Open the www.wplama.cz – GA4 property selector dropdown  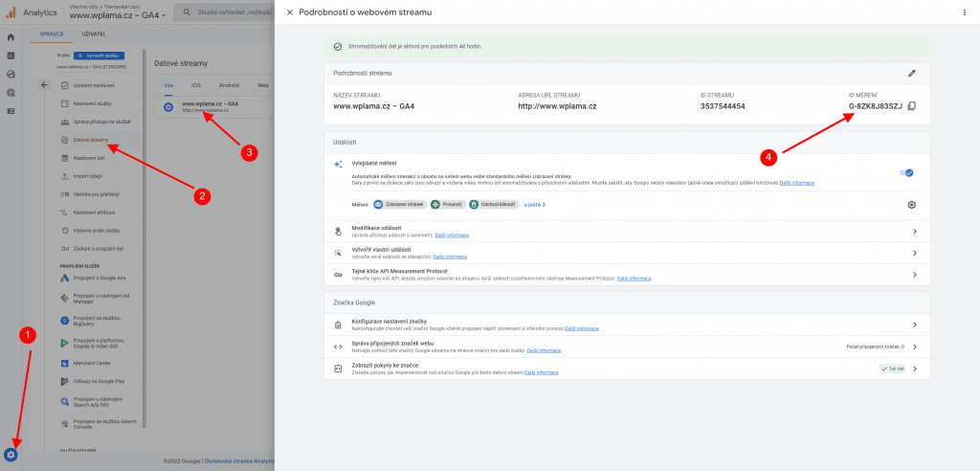click(118, 15)
